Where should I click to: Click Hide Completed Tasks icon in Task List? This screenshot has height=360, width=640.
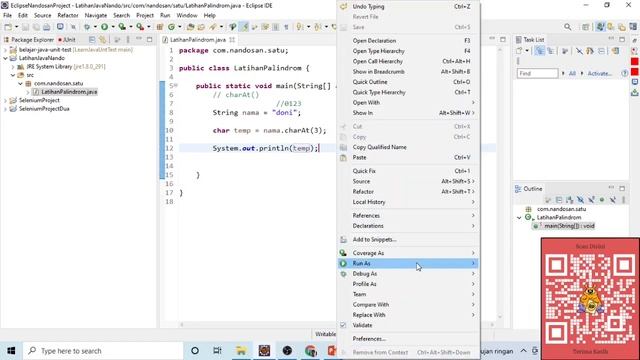point(579,51)
